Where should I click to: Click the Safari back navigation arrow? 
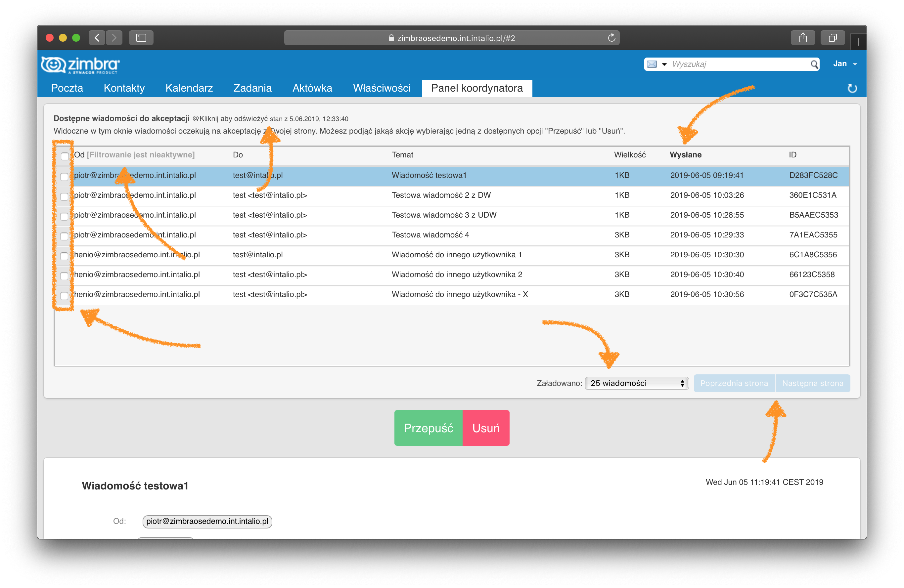pyautogui.click(x=97, y=38)
